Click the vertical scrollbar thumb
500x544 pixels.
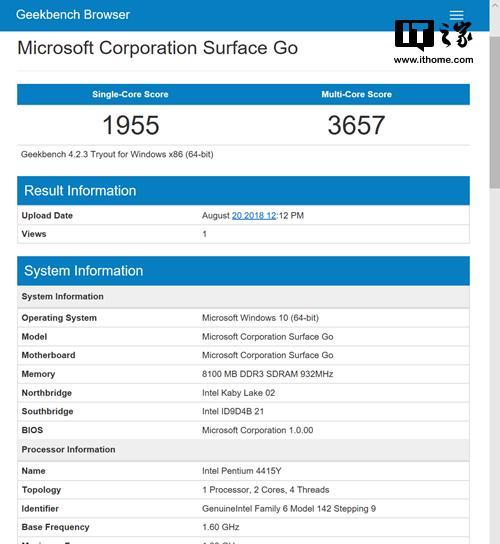click(495, 112)
